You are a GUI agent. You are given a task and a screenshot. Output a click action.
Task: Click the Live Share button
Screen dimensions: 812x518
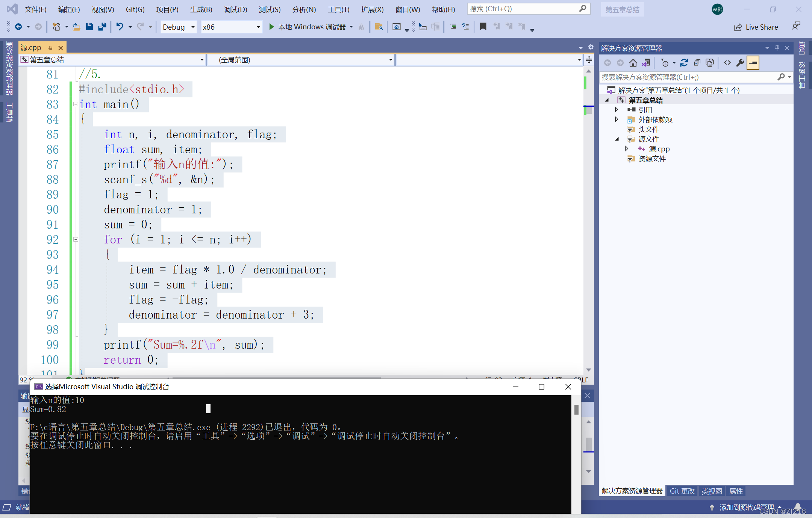(x=756, y=27)
